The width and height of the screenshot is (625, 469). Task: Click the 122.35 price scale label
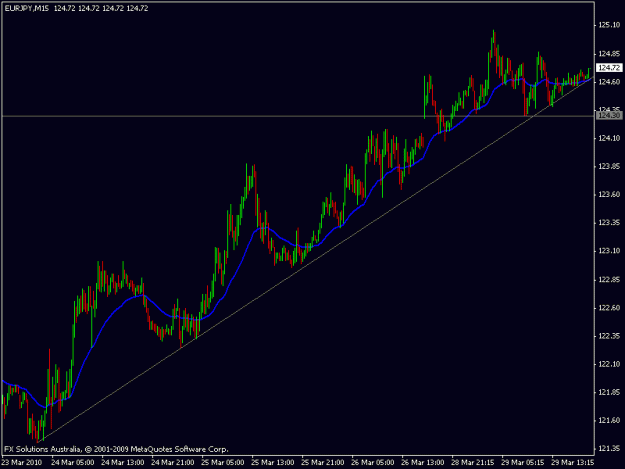pyautogui.click(x=609, y=336)
